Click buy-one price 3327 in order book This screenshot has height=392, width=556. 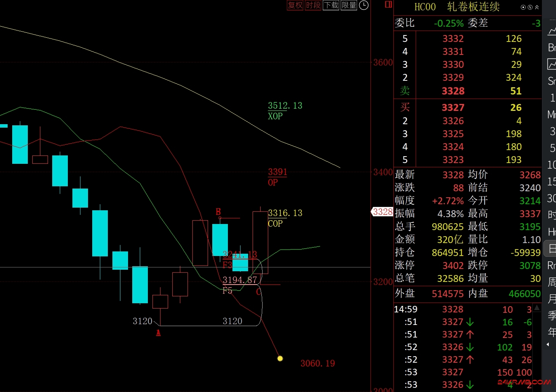pyautogui.click(x=453, y=108)
